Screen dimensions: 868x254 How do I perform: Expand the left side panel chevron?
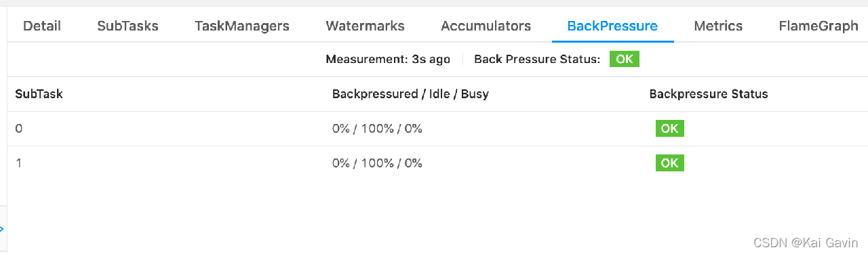2,229
